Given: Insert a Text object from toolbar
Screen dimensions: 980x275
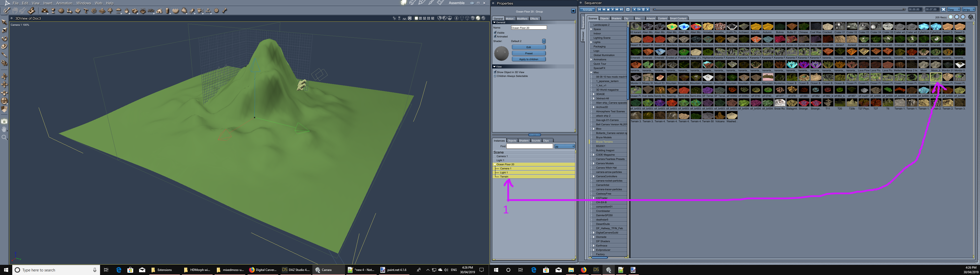Looking at the screenshot, I should [86, 11].
